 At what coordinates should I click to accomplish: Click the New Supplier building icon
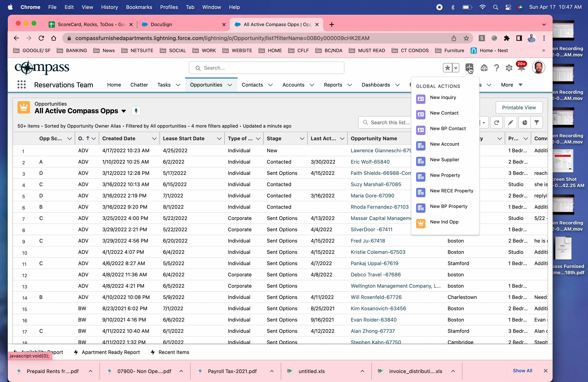click(421, 161)
